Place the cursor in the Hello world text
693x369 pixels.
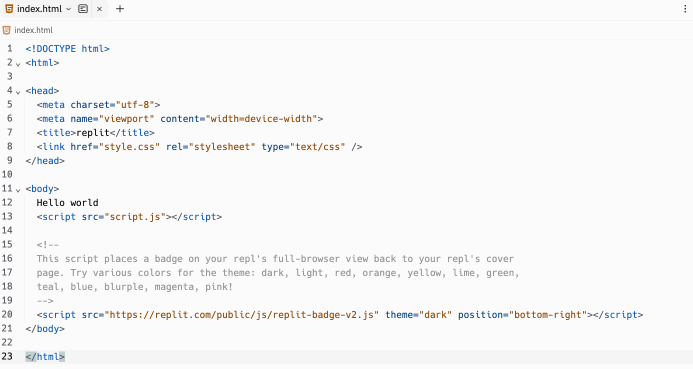pyautogui.click(x=68, y=203)
